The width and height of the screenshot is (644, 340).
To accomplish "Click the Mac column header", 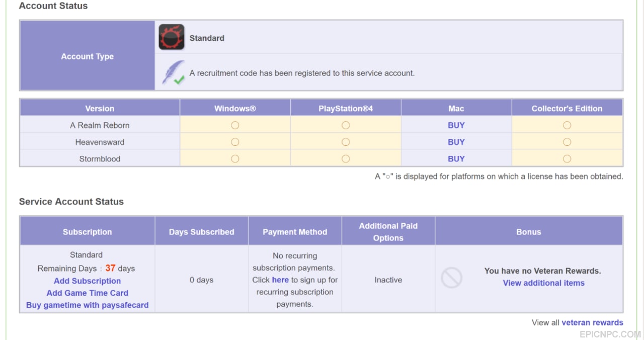I will click(x=456, y=108).
